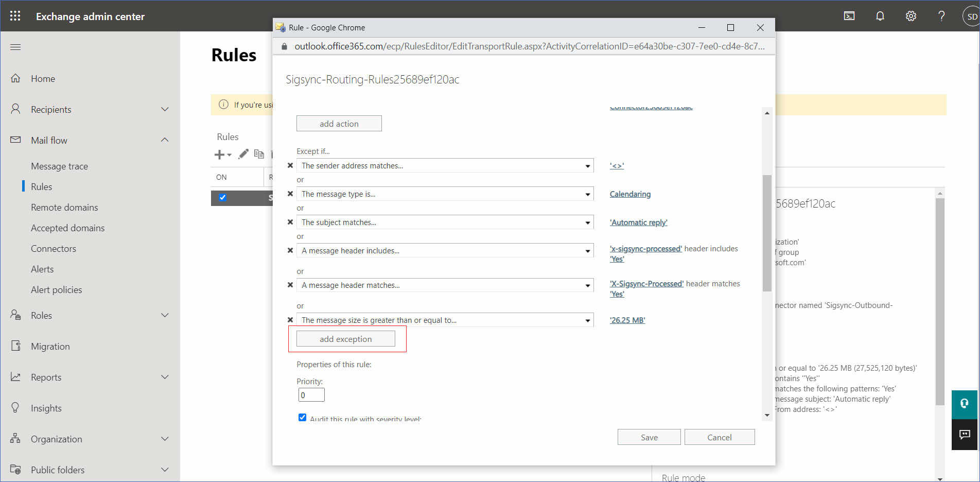Click the notifications bell icon
Screen dimensions: 980x482
(880, 16)
